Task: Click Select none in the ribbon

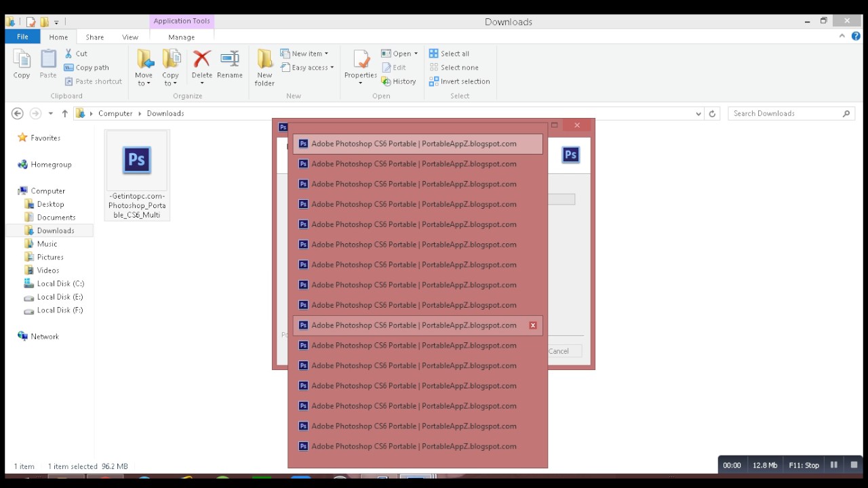Action: tap(454, 68)
